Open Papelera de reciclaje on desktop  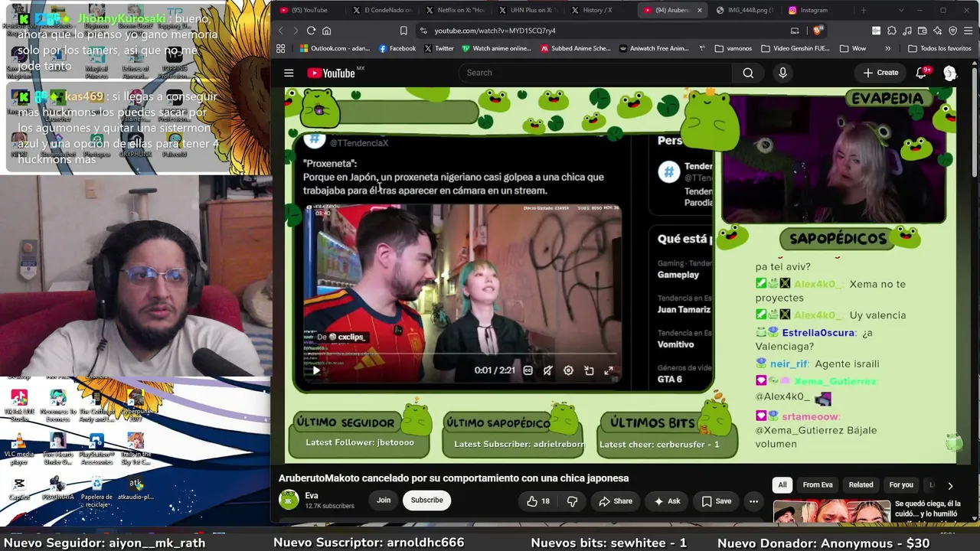(x=96, y=491)
